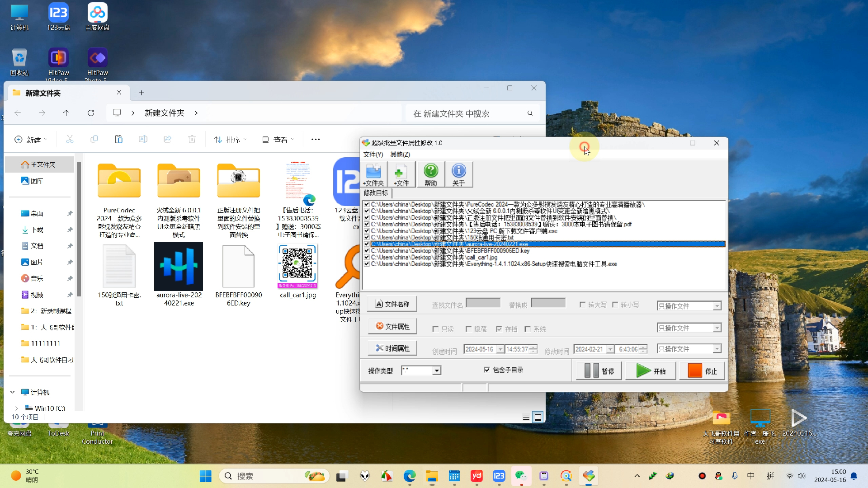The height and width of the screenshot is (488, 868).
Task: Click the 时间属性 time attributes button
Action: coord(392,348)
